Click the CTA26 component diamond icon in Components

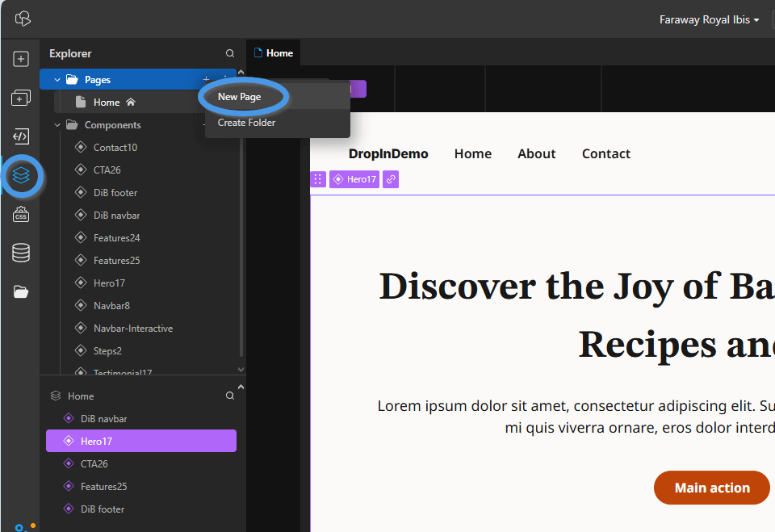(81, 170)
